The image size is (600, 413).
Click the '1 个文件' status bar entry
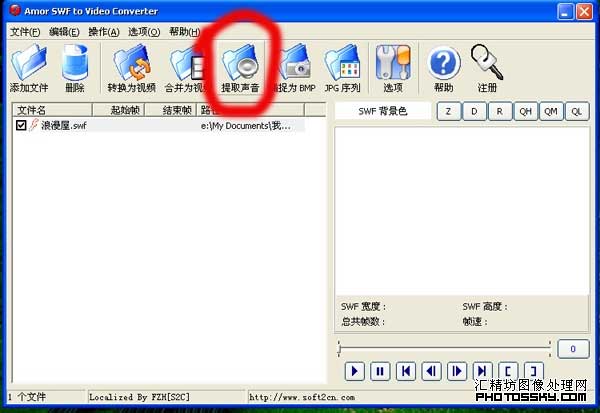pyautogui.click(x=27, y=397)
